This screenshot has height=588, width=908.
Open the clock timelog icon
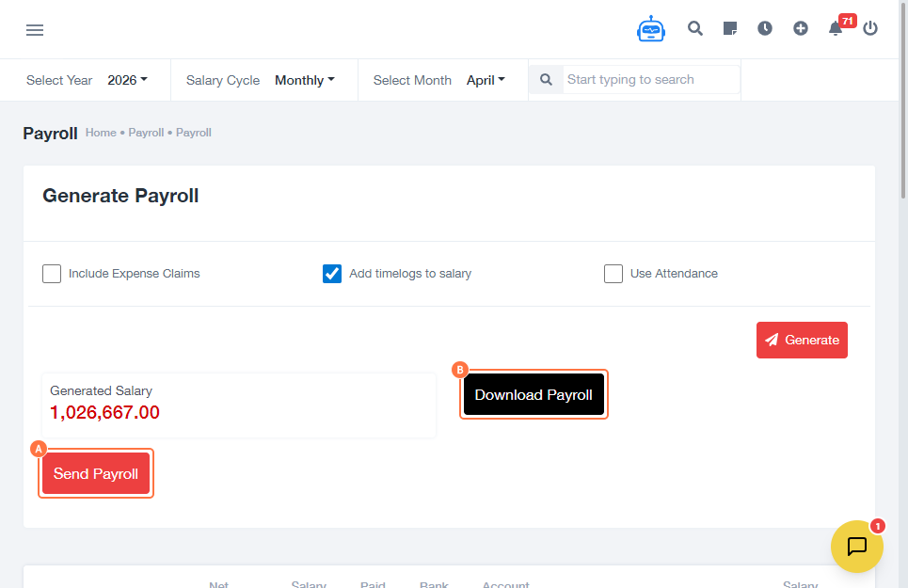pos(765,28)
